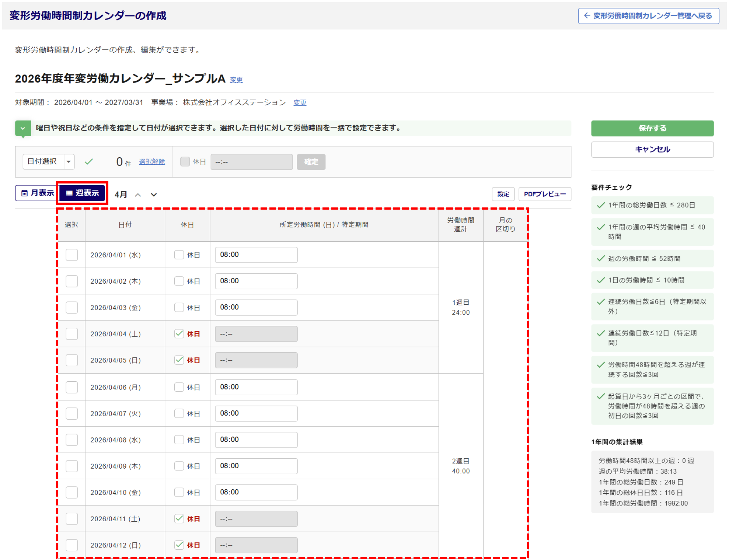Go to previous month with up chevron
The height and width of the screenshot is (560, 729).
pyautogui.click(x=138, y=195)
